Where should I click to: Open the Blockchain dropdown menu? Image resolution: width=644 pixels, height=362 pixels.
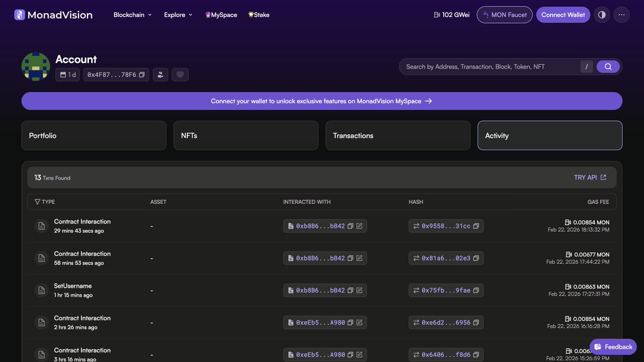tap(133, 14)
